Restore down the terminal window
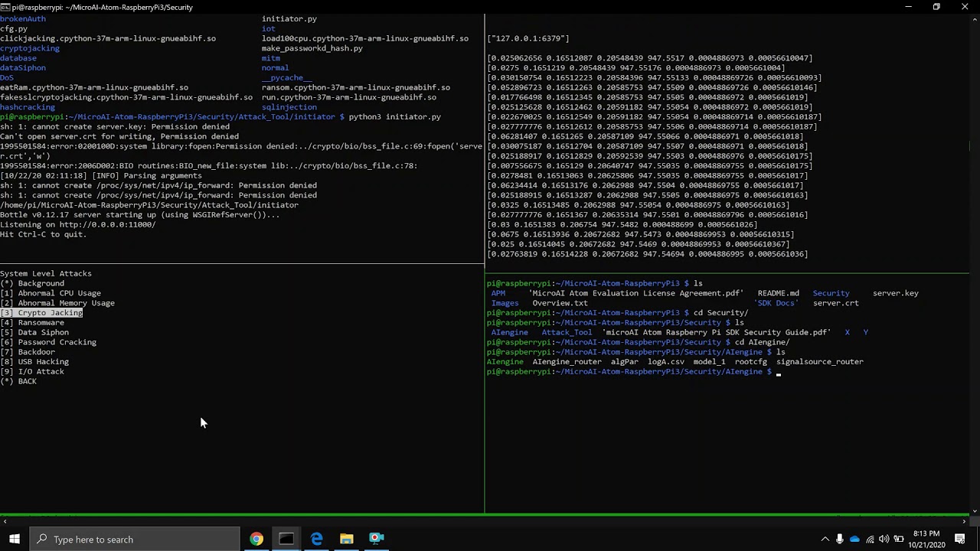 936,7
